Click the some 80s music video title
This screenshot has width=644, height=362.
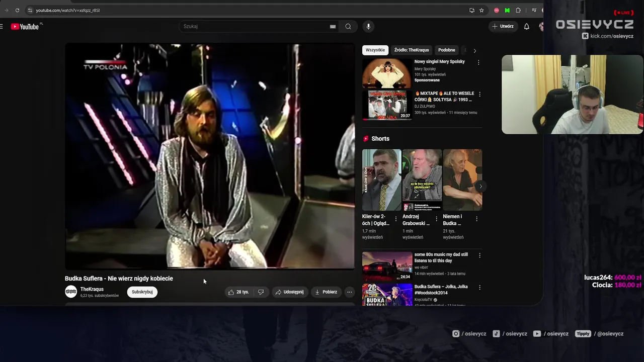[x=441, y=257]
